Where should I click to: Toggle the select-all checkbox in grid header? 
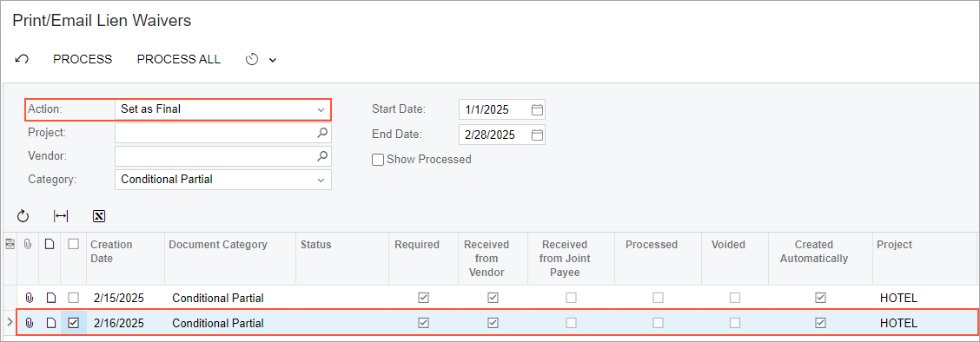[x=74, y=245]
